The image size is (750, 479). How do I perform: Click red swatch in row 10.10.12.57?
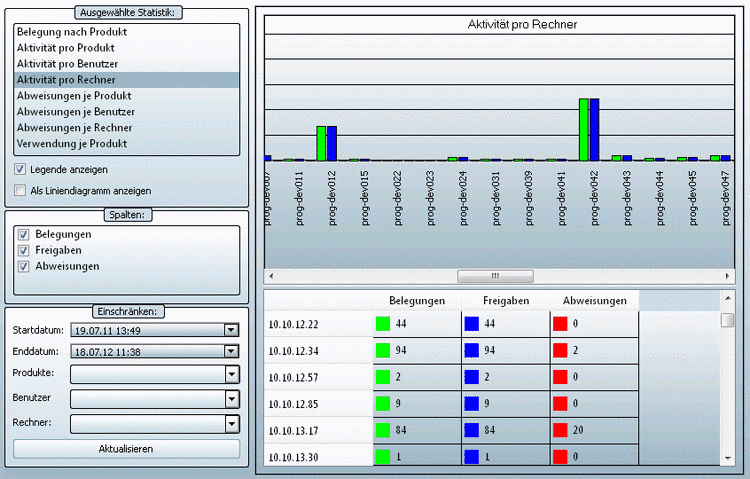tap(560, 377)
